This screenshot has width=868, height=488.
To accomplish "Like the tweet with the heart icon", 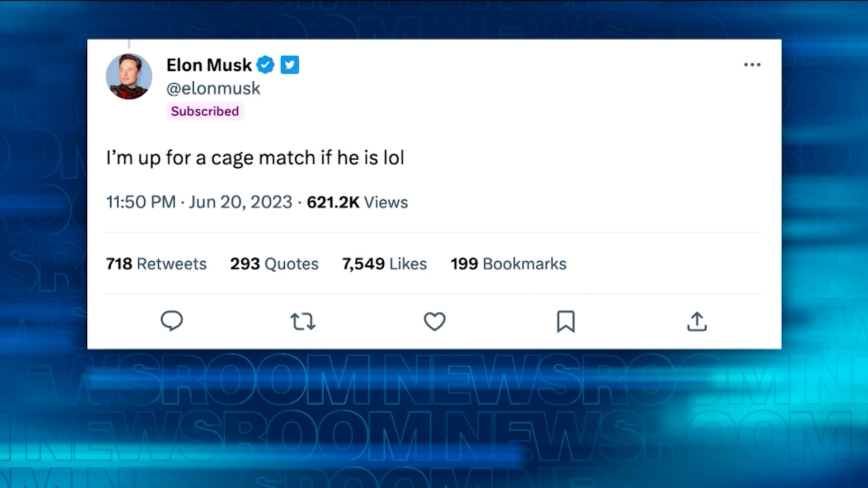I will tap(434, 321).
